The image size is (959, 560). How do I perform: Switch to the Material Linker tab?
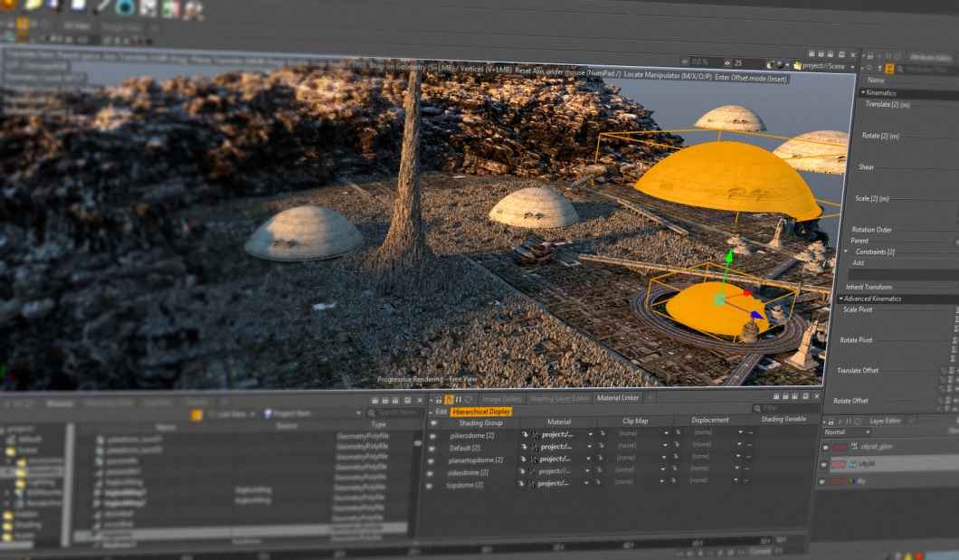click(617, 398)
